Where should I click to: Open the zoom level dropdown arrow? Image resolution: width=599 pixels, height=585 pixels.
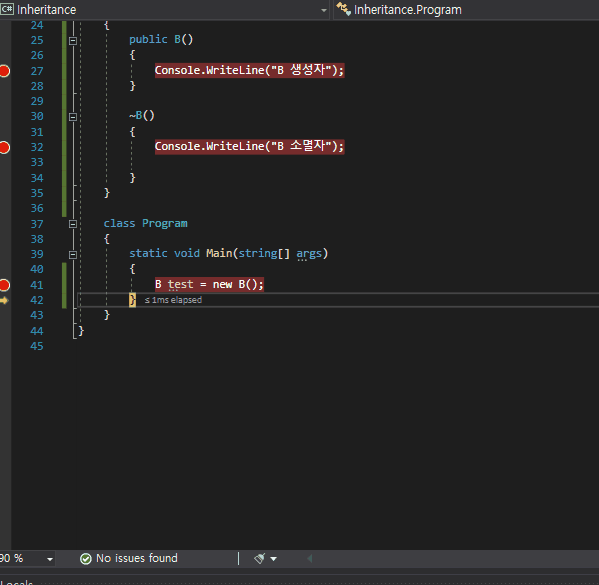(50, 559)
